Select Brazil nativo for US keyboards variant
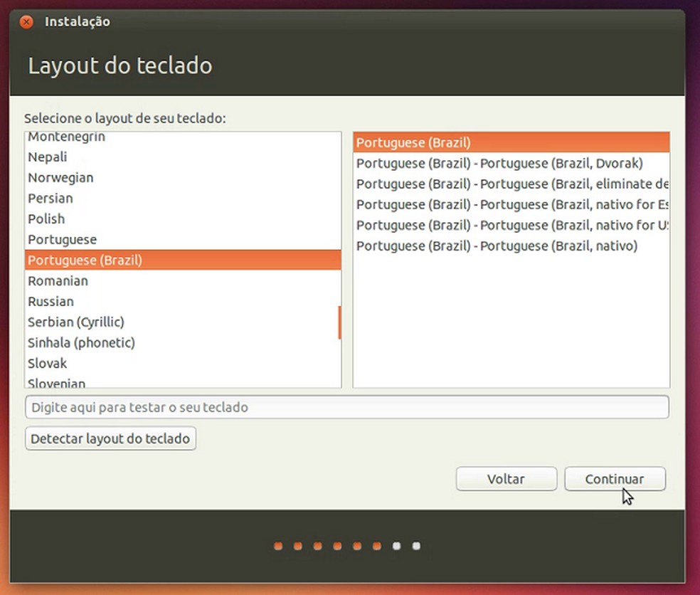Viewport: 700px width, 595px height. click(511, 225)
